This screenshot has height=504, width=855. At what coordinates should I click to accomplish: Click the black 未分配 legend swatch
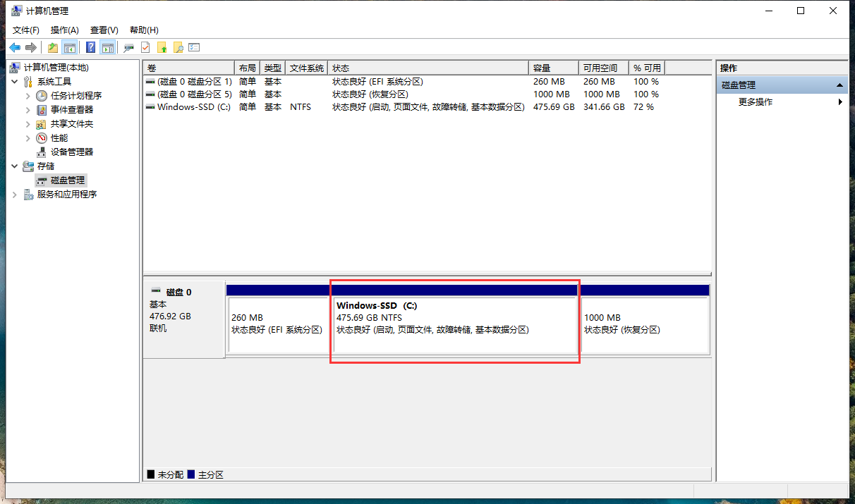pos(150,475)
